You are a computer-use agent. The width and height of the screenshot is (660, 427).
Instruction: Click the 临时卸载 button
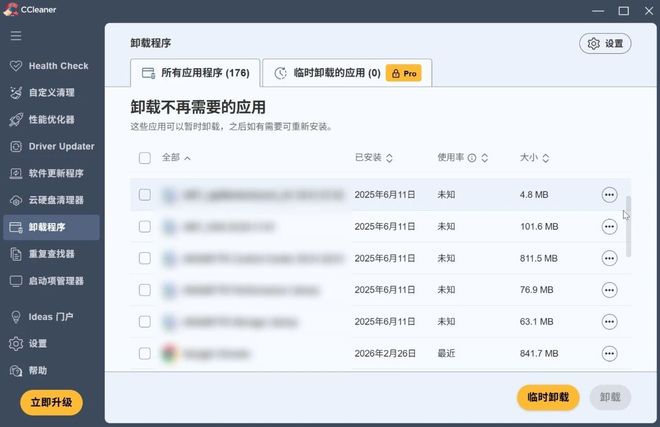(548, 397)
